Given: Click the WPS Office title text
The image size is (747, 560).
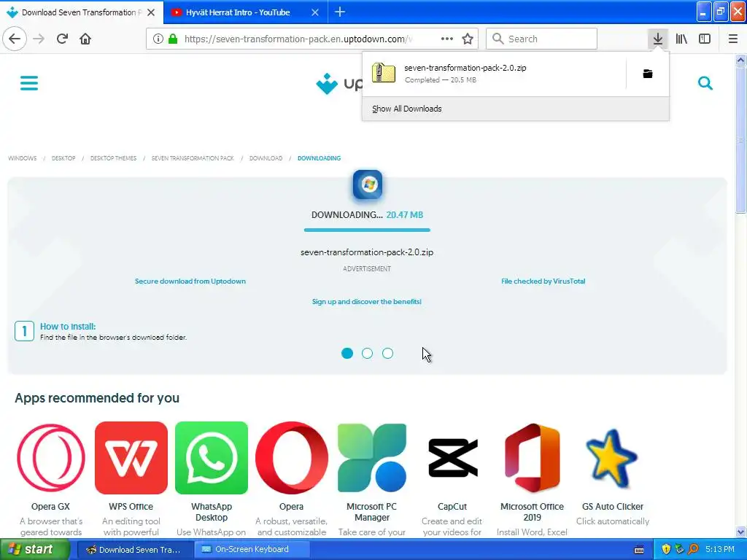Looking at the screenshot, I should click(x=131, y=506).
